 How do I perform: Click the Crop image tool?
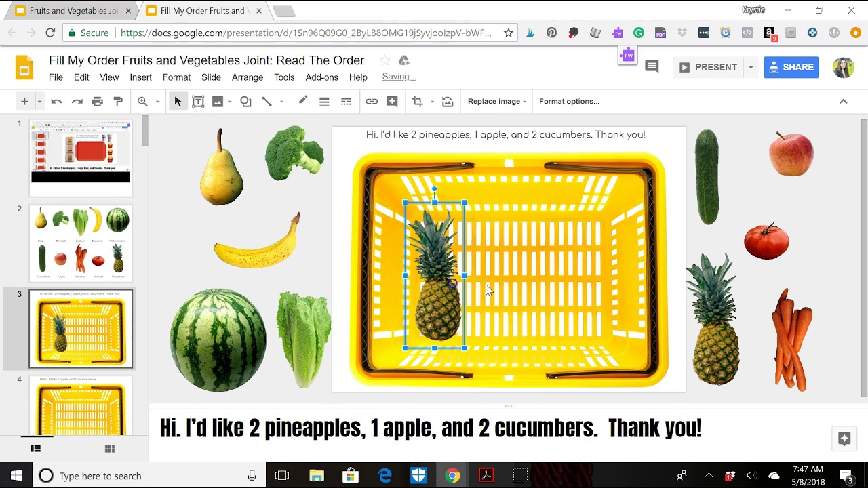point(417,102)
